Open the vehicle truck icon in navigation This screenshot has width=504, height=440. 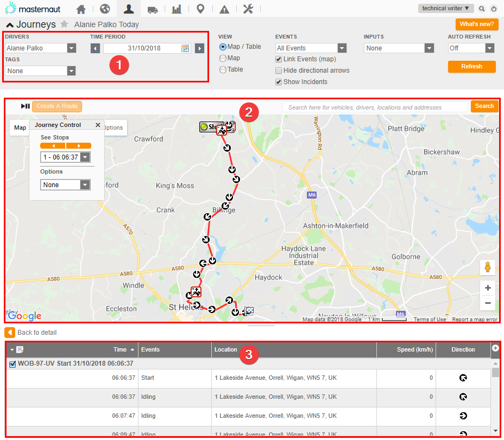(153, 10)
